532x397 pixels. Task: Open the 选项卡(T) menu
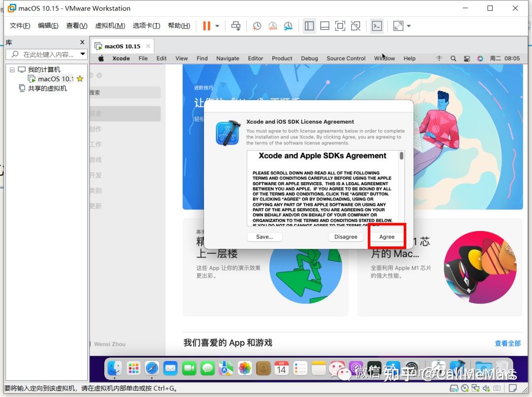(146, 26)
